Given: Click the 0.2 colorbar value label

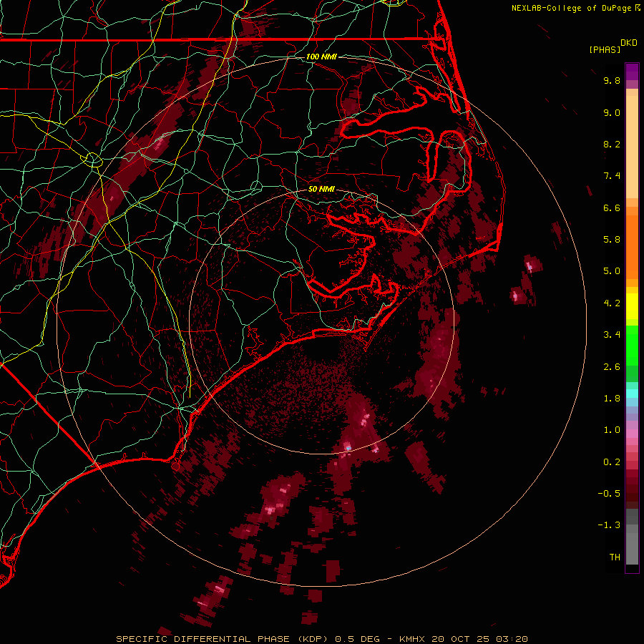Looking at the screenshot, I should 612,462.
